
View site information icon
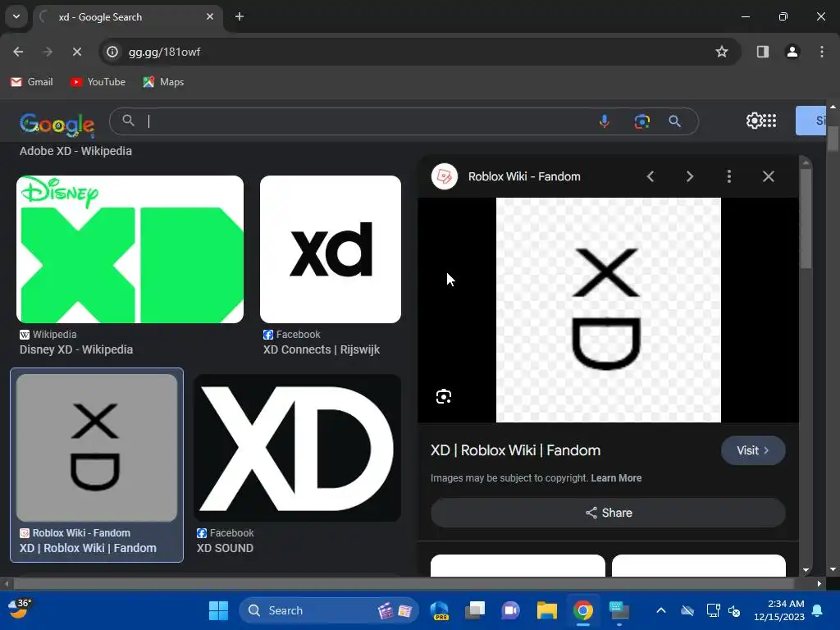point(112,52)
